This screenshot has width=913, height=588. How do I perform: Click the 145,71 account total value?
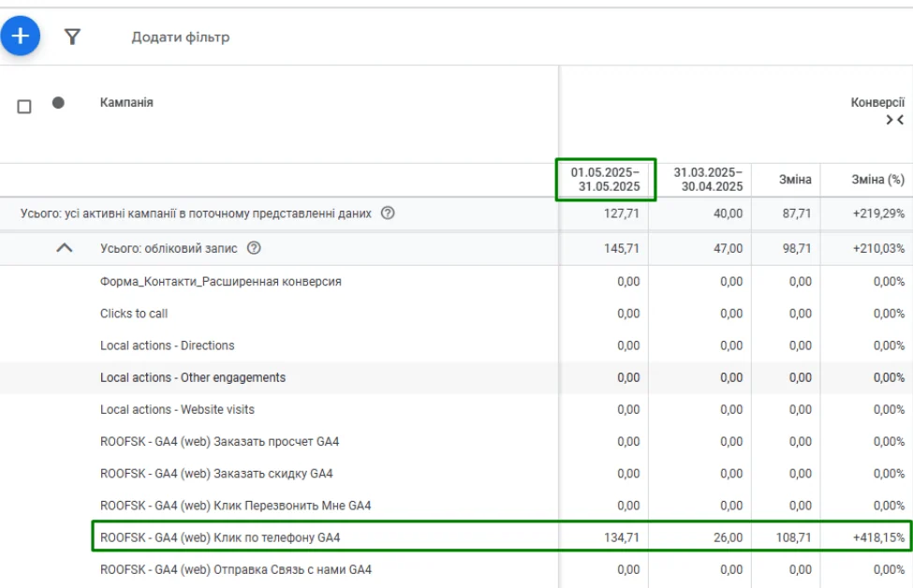tap(621, 249)
